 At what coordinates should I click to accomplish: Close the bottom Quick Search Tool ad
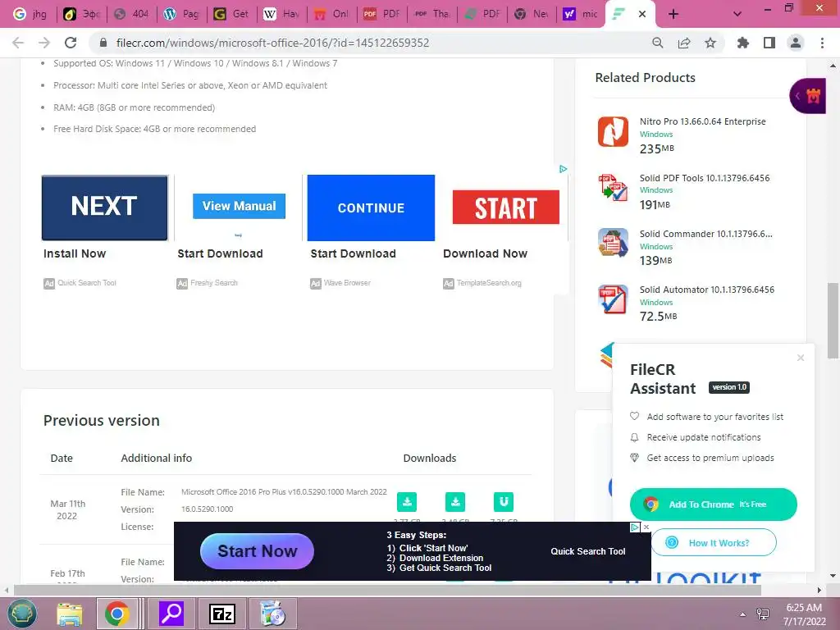click(x=646, y=527)
